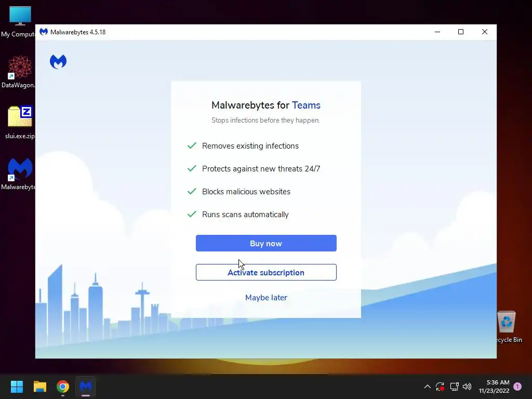The height and width of the screenshot is (399, 532).
Task: Choose the Maybe later link
Action: 266,298
